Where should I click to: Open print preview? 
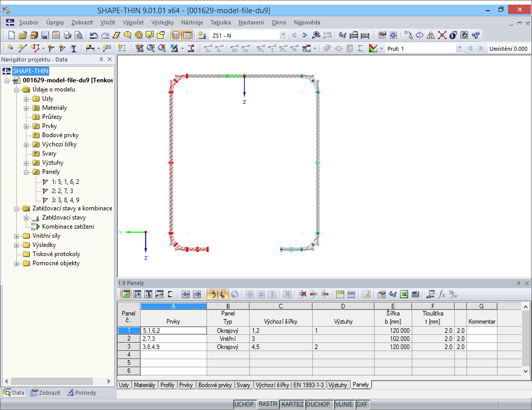coord(78,35)
